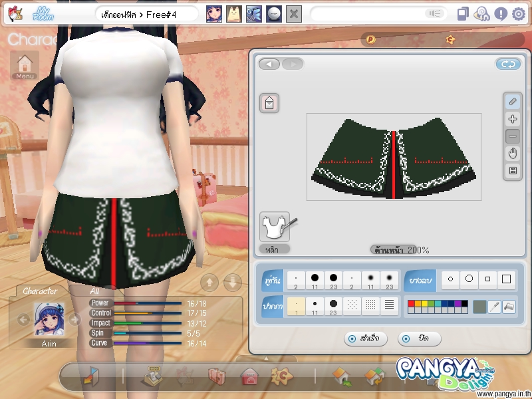Image resolution: width=532 pixels, height=399 pixels.
Task: Open the red barn house icon
Action: [x=249, y=376]
